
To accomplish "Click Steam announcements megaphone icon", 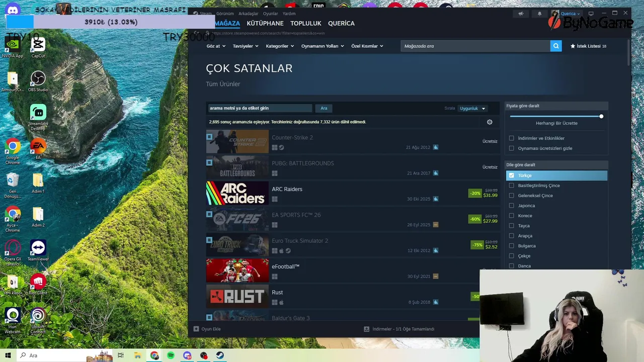I will [521, 14].
